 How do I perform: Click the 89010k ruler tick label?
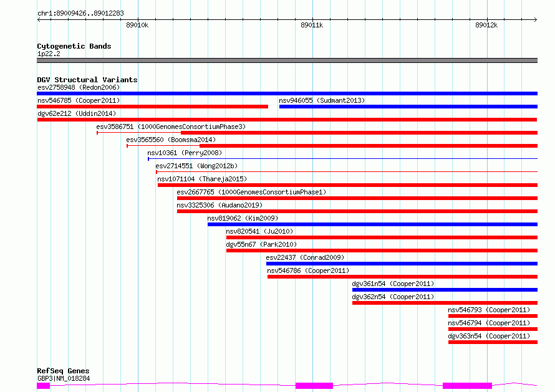137,25
